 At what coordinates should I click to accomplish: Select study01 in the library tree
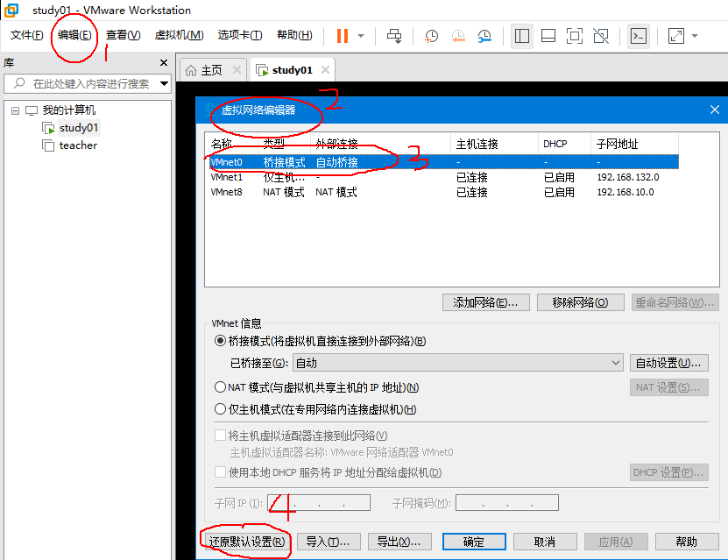pyautogui.click(x=79, y=128)
